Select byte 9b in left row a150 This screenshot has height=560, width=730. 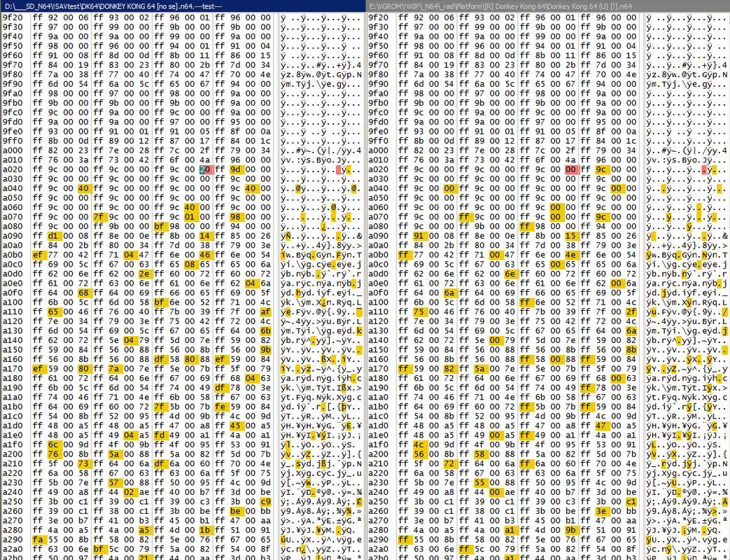pyautogui.click(x=266, y=350)
